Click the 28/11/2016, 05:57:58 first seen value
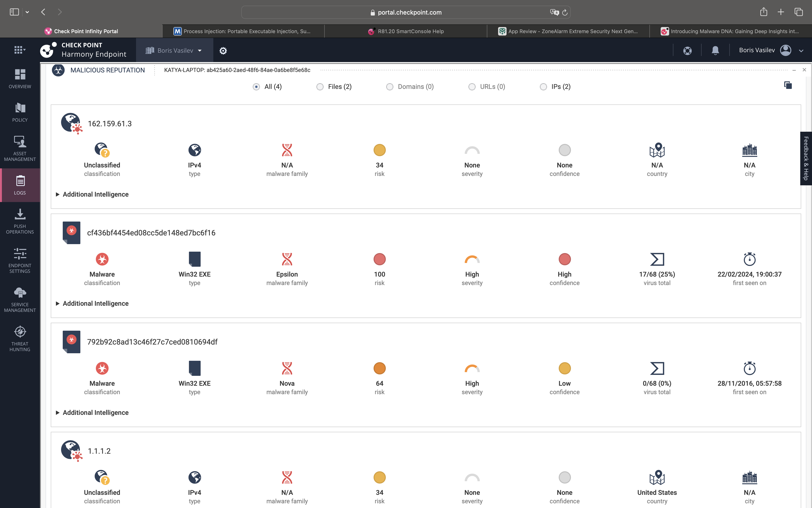 click(749, 383)
